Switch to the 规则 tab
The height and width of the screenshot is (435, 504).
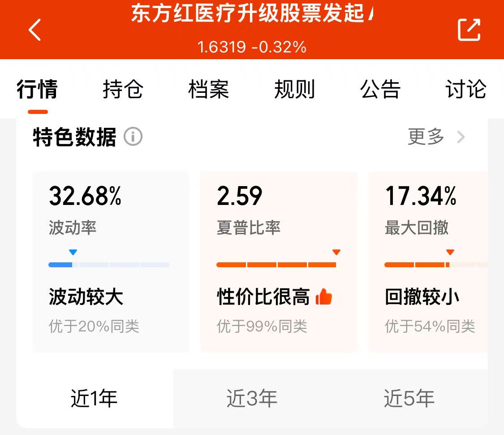click(294, 89)
